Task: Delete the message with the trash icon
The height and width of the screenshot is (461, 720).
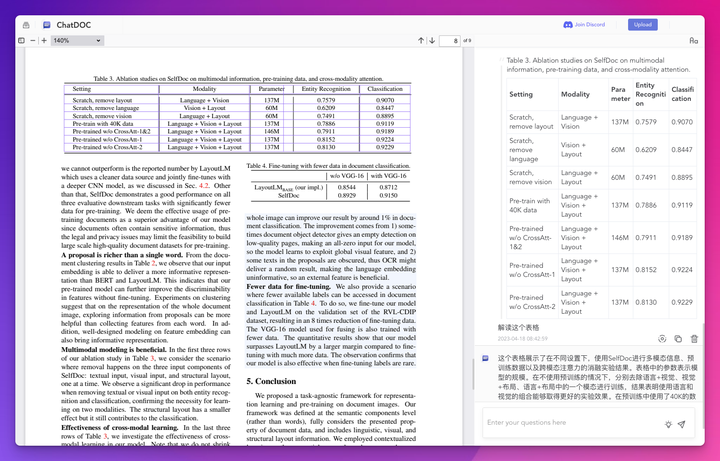Action: 694,339
